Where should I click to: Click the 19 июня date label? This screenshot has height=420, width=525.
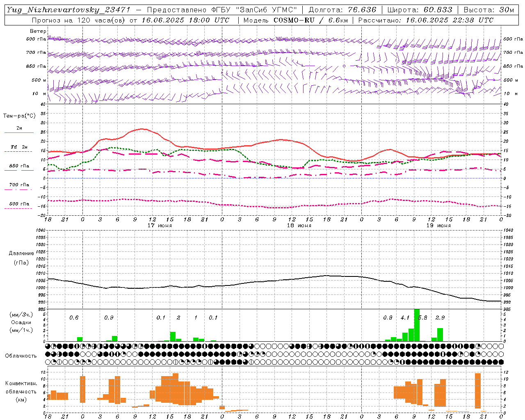(x=438, y=226)
